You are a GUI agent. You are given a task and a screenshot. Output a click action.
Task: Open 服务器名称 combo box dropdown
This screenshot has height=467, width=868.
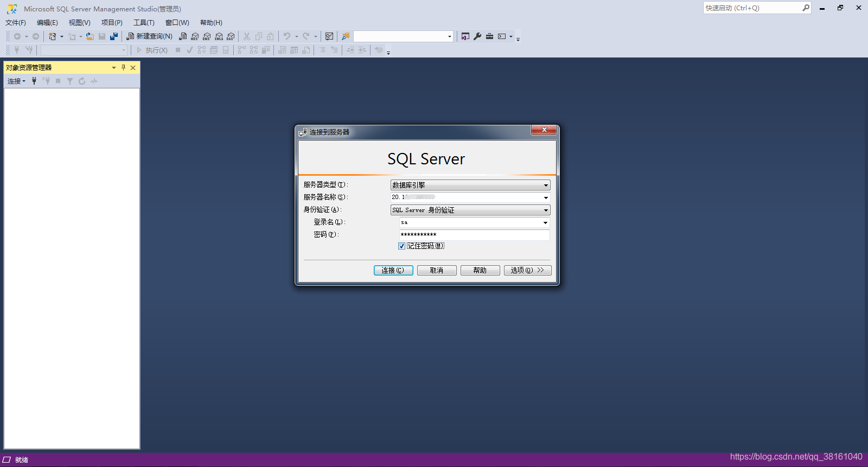point(546,197)
